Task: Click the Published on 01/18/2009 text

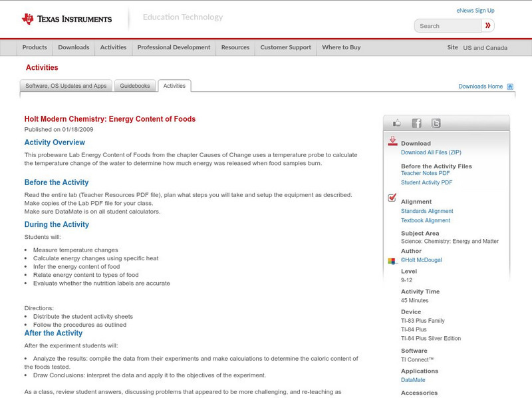Action: (x=59, y=129)
